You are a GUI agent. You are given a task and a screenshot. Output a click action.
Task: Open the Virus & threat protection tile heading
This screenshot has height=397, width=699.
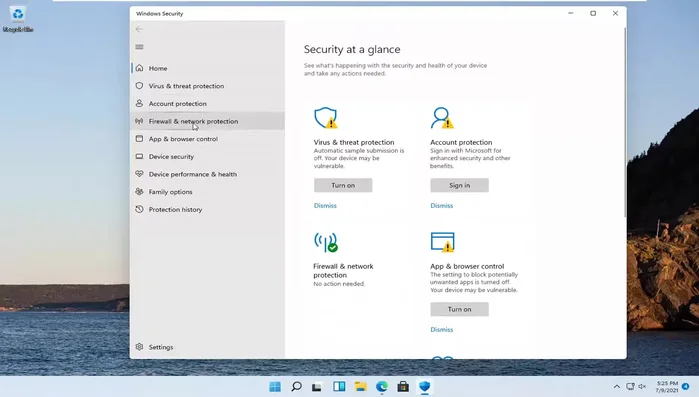pos(354,142)
